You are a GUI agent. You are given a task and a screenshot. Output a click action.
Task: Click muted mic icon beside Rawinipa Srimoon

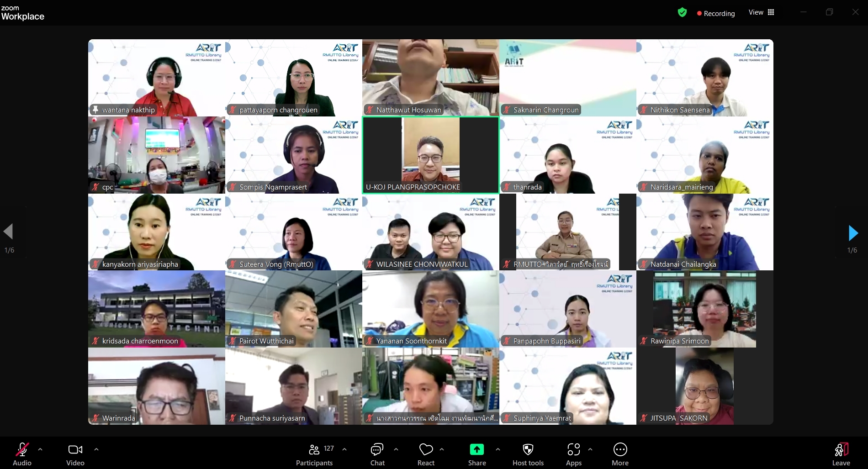(644, 341)
